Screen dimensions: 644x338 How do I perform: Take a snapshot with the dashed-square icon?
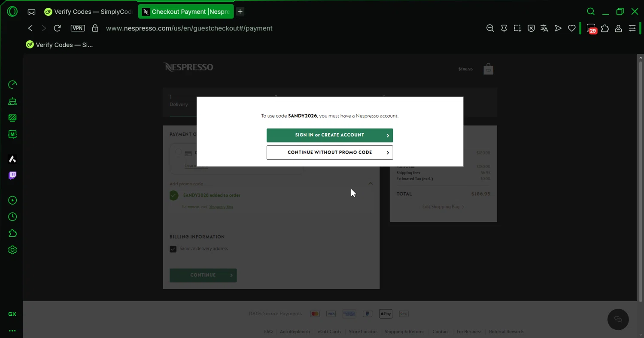tap(517, 28)
